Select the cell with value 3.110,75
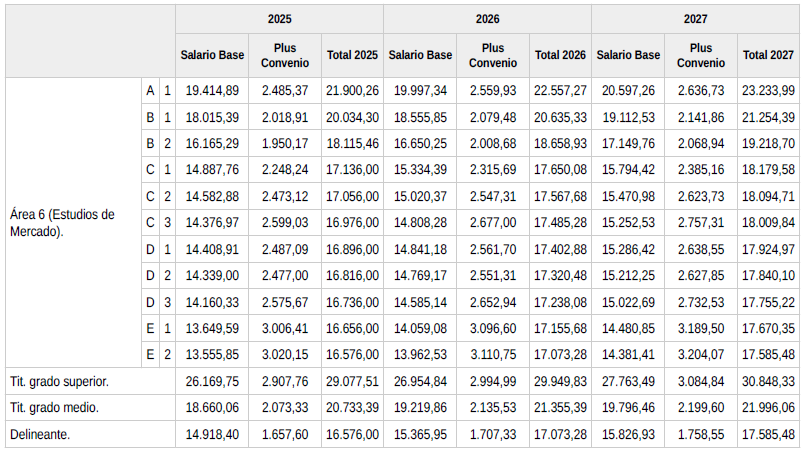807x450 pixels. click(493, 354)
